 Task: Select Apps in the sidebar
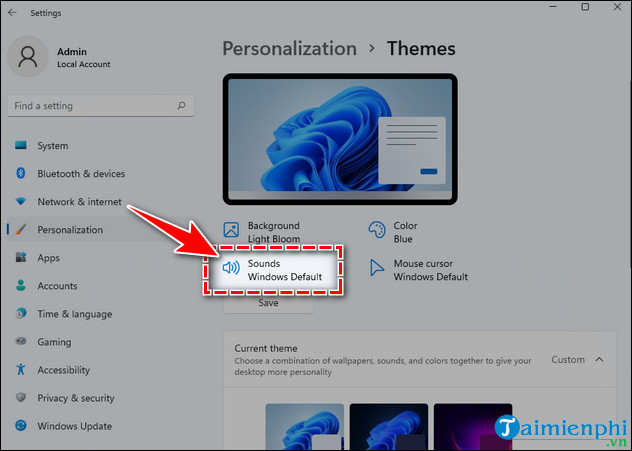pos(100,258)
